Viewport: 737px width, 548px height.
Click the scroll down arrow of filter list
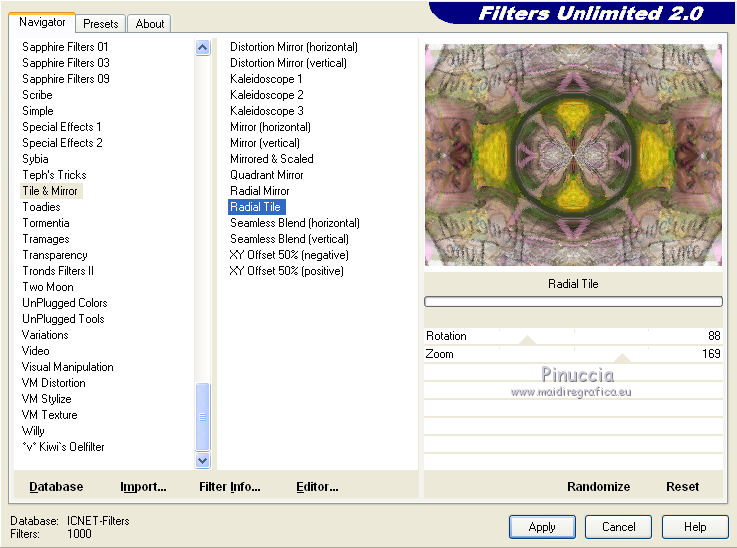(203, 461)
